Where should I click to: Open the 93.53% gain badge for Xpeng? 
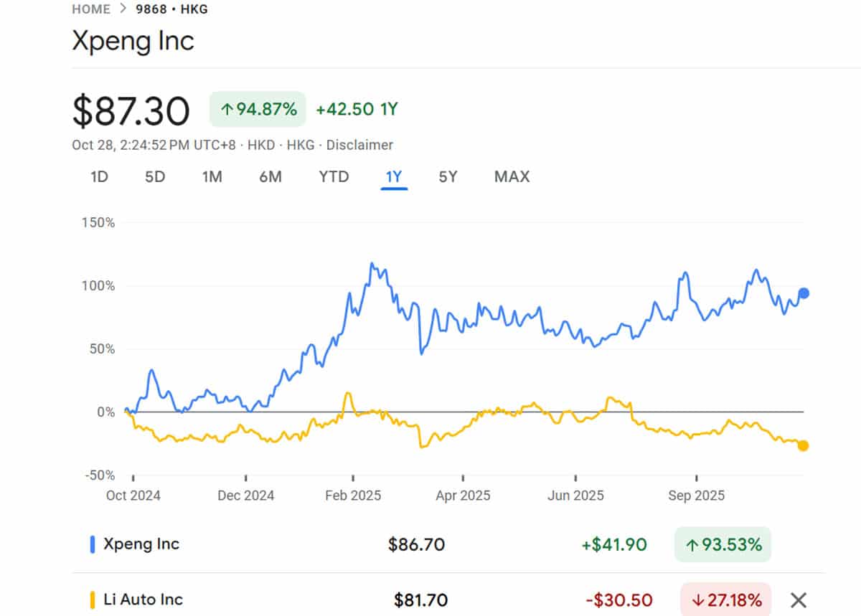click(723, 544)
